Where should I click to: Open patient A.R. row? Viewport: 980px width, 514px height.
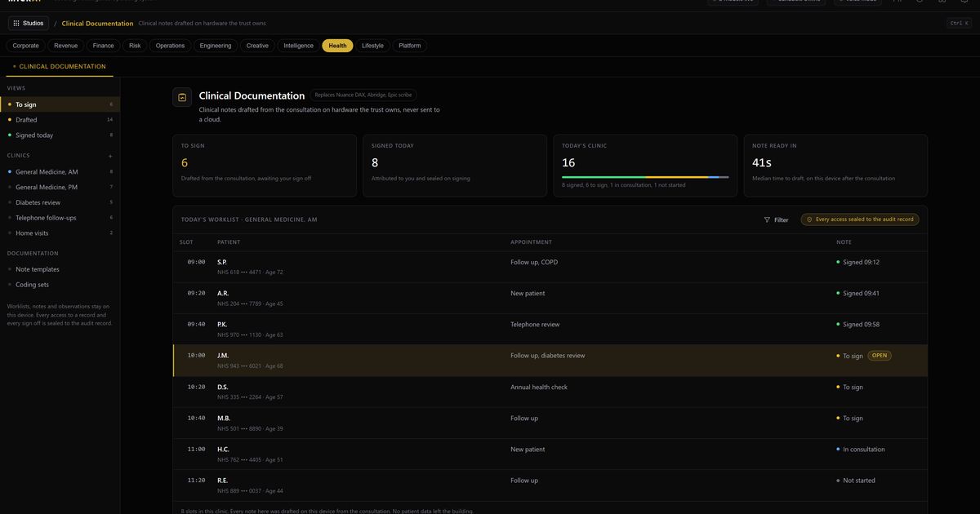(x=550, y=298)
